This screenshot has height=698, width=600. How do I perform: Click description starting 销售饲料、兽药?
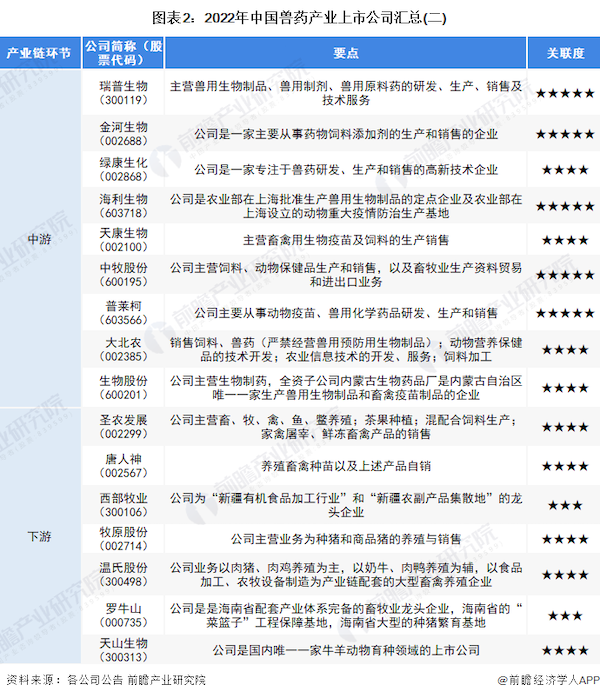tap(346, 349)
